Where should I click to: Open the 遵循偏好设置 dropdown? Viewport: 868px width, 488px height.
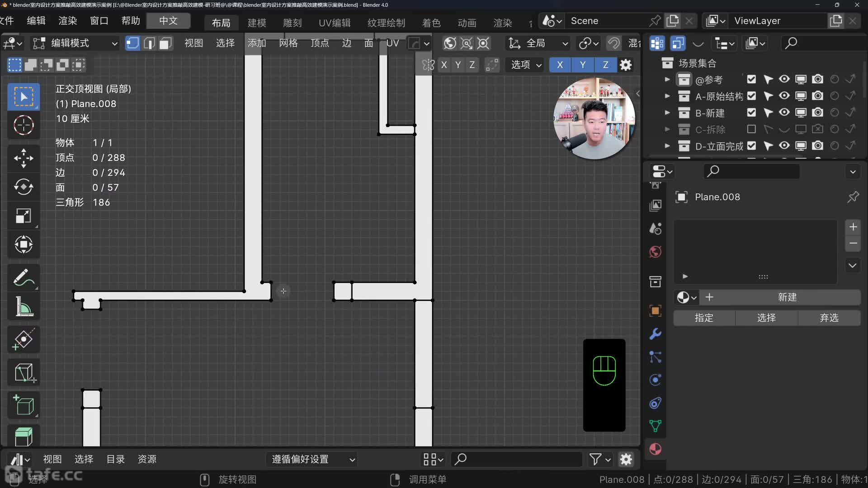(313, 460)
